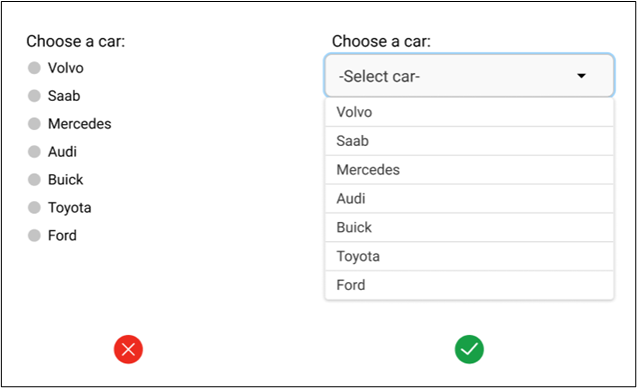Select Audi in the dropdown list
637x388 pixels.
(x=469, y=199)
